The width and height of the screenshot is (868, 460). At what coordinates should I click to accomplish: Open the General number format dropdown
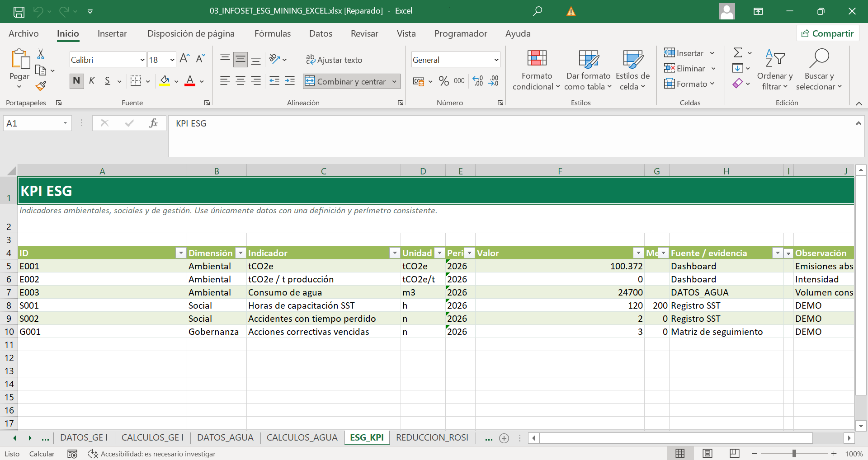[x=496, y=60]
